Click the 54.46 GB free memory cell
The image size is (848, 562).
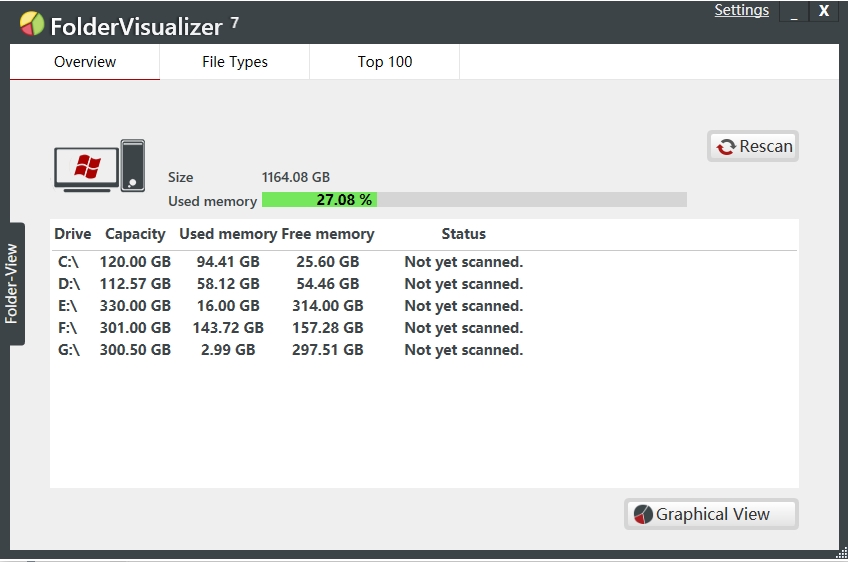point(328,284)
